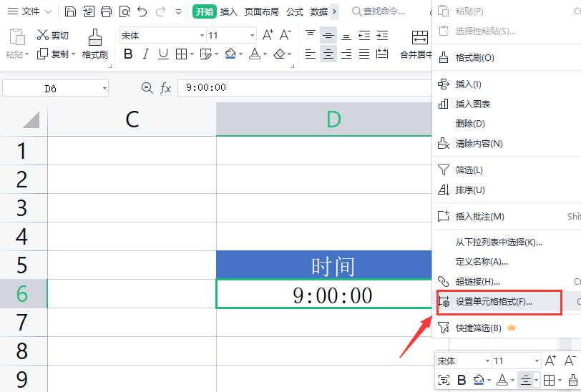This screenshot has height=392, width=581.
Task: Toggle horizontal center alignment in ribbon
Action: pyautogui.click(x=328, y=54)
